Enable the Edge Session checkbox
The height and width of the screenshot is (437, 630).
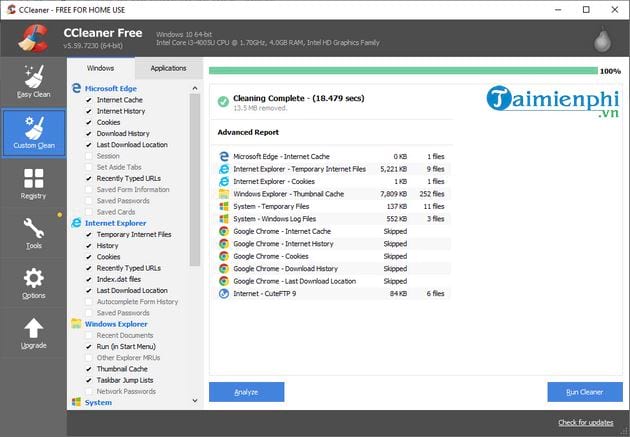[x=89, y=156]
